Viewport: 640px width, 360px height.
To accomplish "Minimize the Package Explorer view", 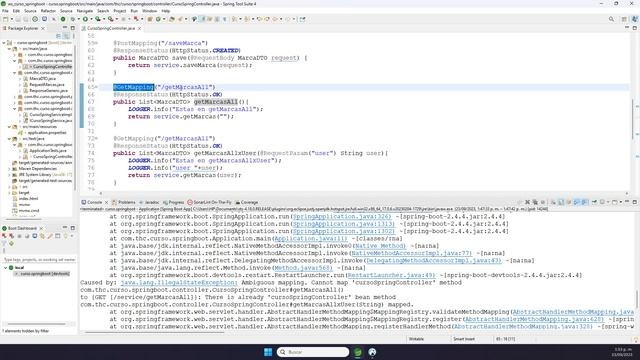I will pos(65,28).
